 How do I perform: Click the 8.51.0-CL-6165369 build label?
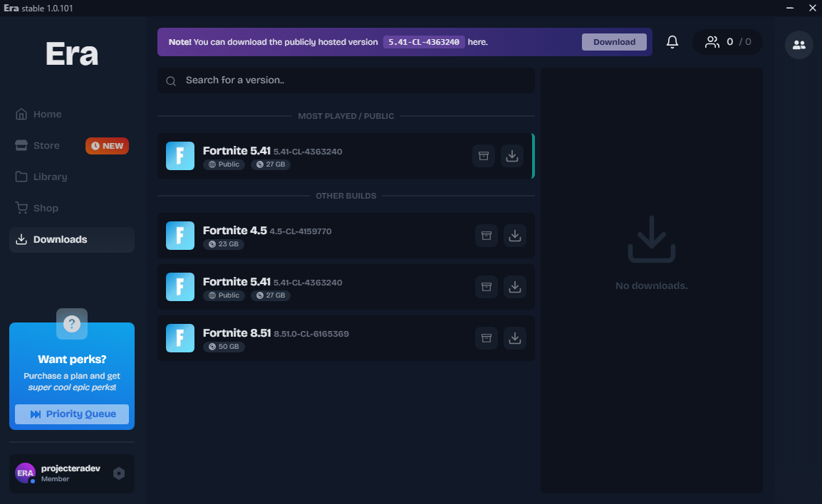[311, 334]
